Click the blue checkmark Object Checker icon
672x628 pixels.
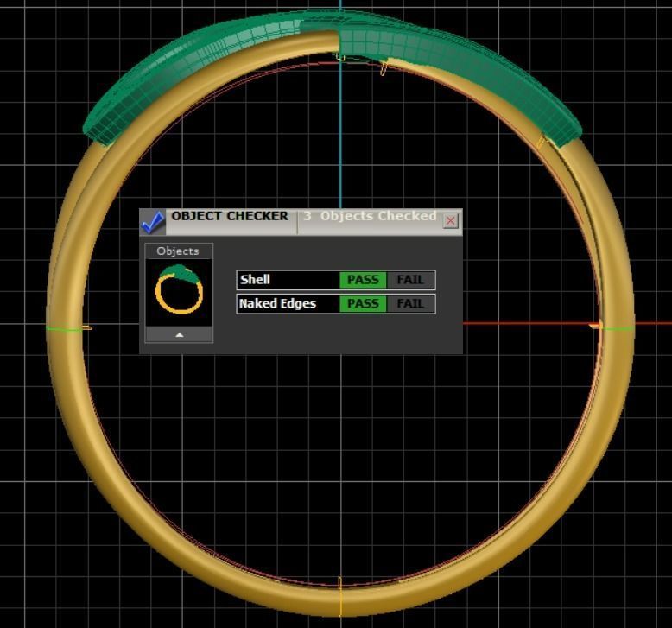click(x=153, y=222)
